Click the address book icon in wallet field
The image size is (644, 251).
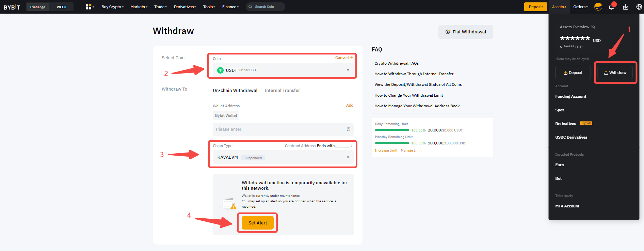click(x=349, y=129)
